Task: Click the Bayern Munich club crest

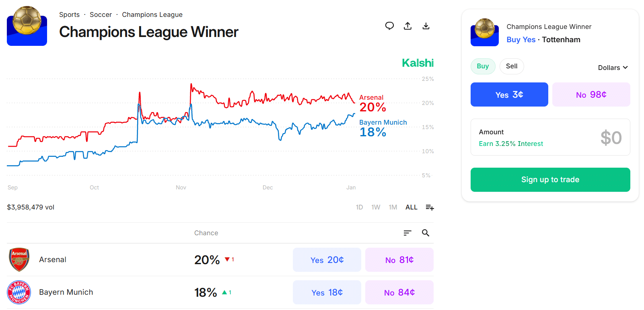Action: 19,292
